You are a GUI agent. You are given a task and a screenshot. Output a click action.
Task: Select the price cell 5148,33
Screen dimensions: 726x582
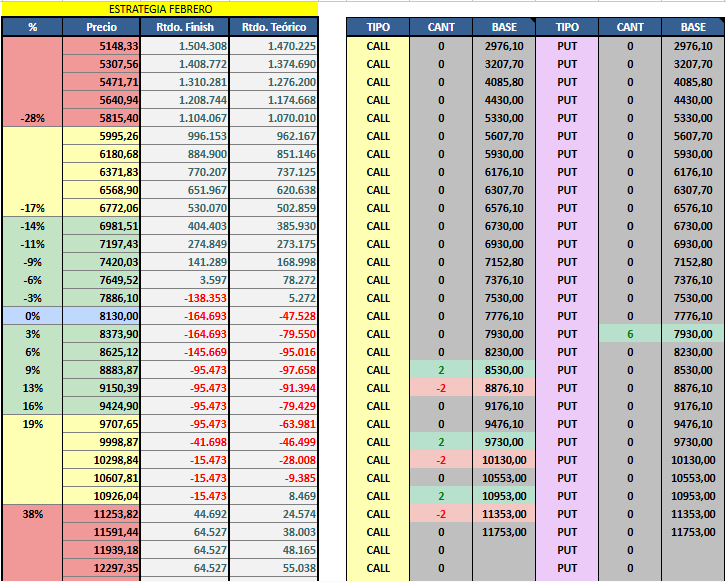tap(101, 46)
